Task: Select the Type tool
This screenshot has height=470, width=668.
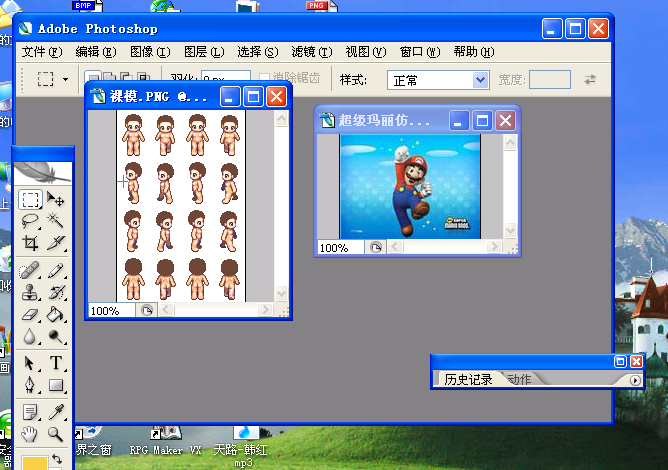Action: (x=55, y=363)
